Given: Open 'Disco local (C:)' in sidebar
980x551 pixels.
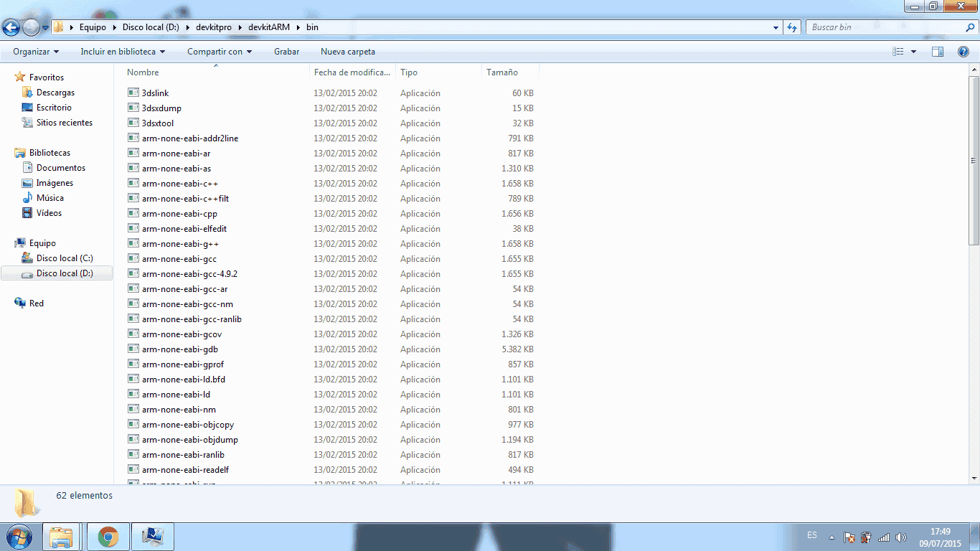Looking at the screenshot, I should tap(65, 258).
